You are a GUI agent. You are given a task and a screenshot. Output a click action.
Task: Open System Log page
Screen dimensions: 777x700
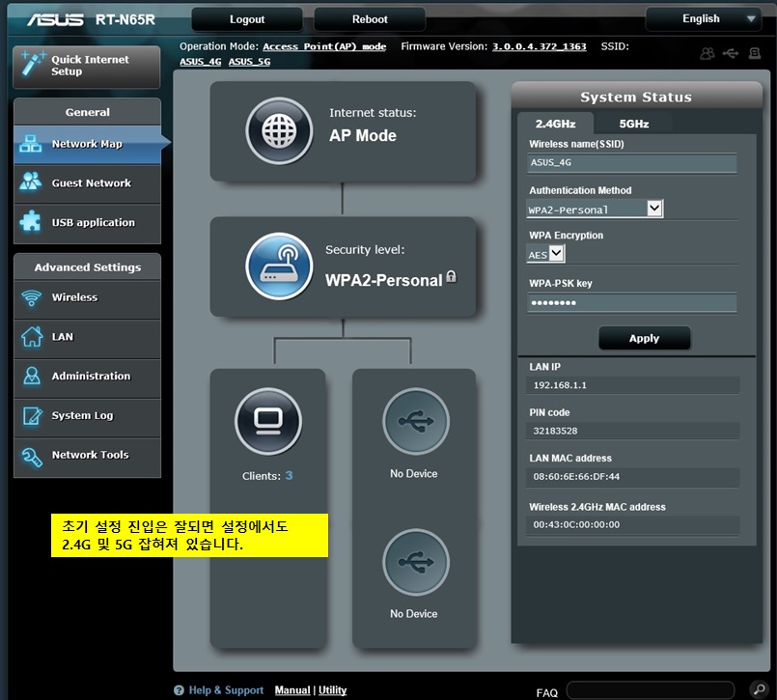(87, 417)
